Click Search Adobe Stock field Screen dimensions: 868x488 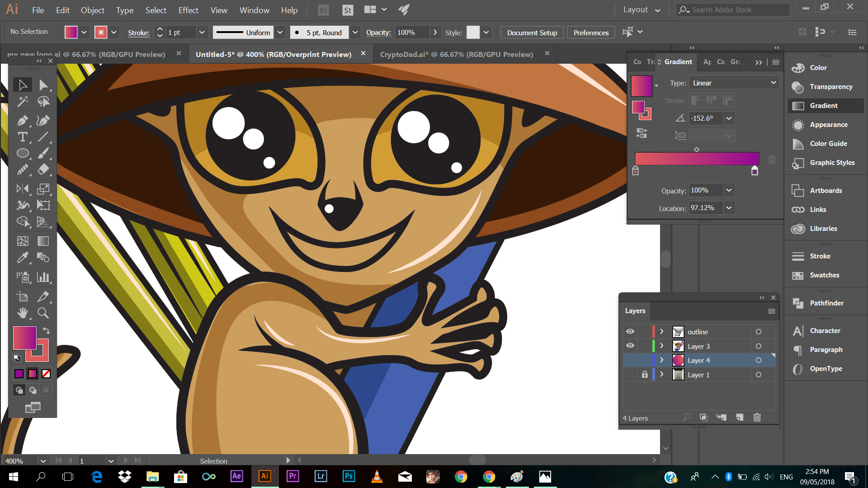[733, 9]
